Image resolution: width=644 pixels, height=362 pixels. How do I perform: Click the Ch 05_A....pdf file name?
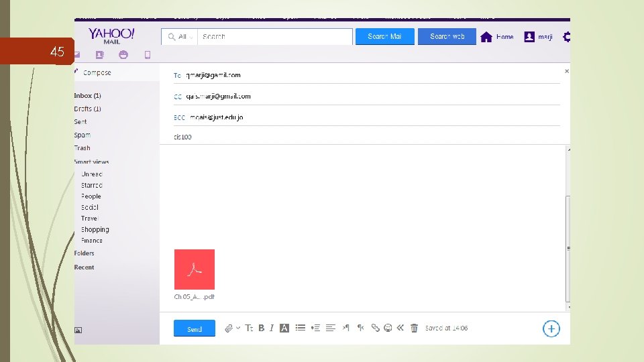(195, 297)
